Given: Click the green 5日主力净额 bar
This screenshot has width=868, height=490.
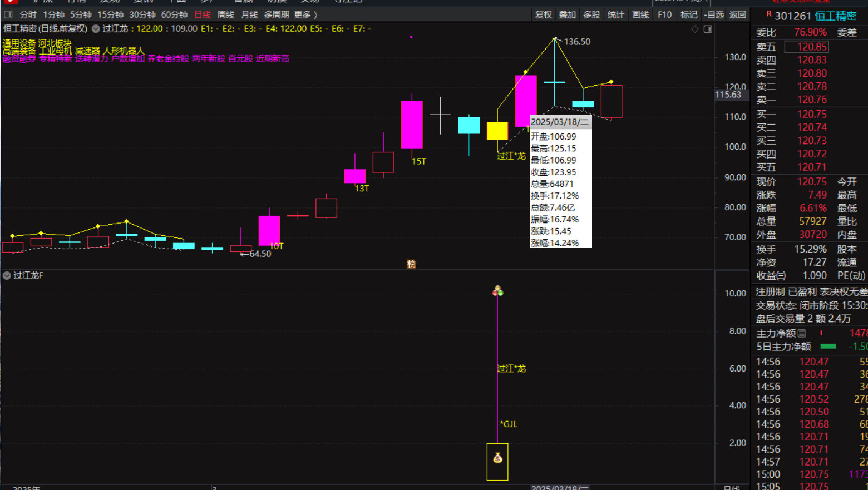Looking at the screenshot, I should pos(828,347).
